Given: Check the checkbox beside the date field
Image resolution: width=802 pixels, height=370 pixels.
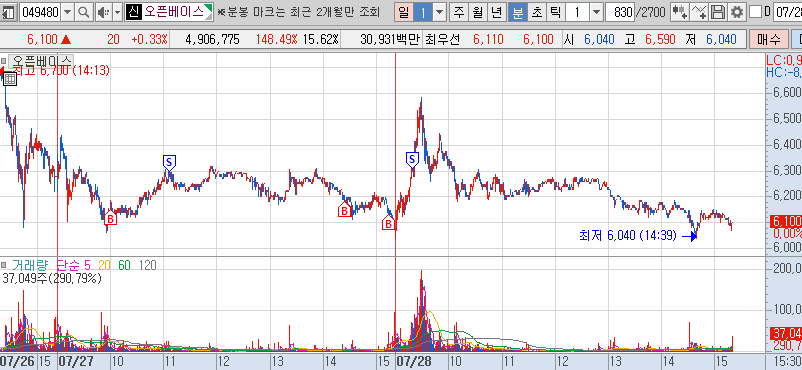Looking at the screenshot, I should (x=754, y=12).
